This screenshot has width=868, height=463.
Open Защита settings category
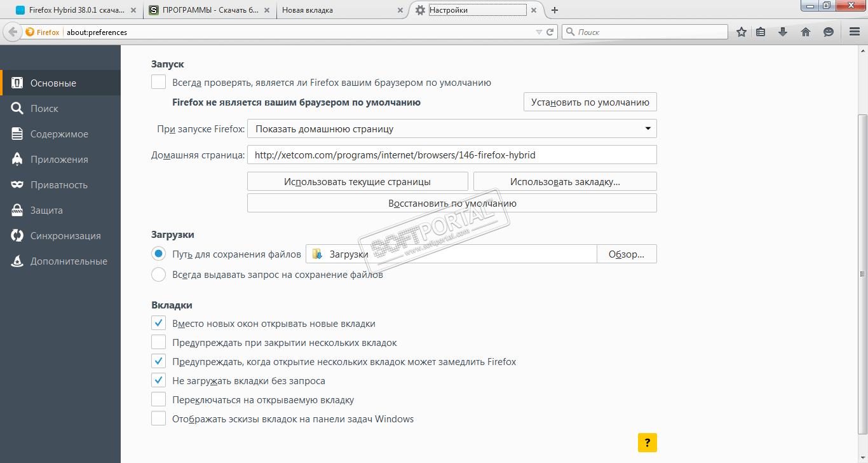60,210
